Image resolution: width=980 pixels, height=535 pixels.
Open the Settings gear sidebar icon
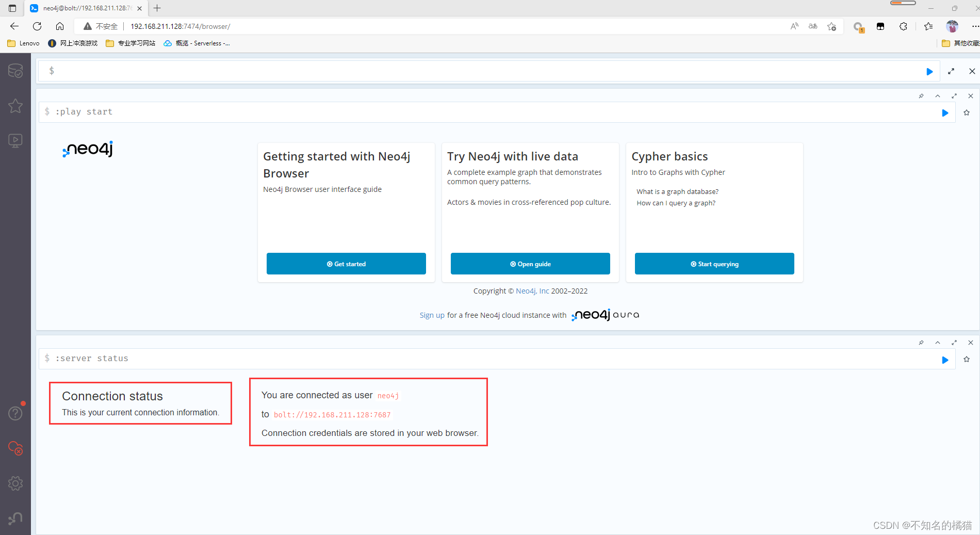click(15, 483)
